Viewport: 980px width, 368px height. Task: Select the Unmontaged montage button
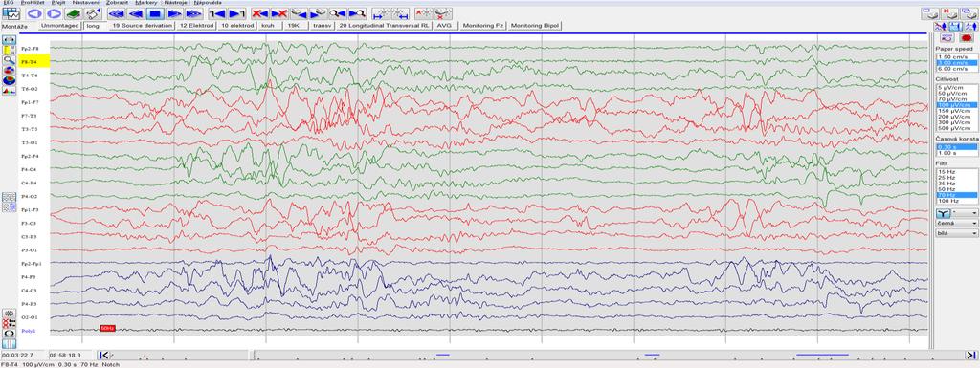click(x=60, y=26)
